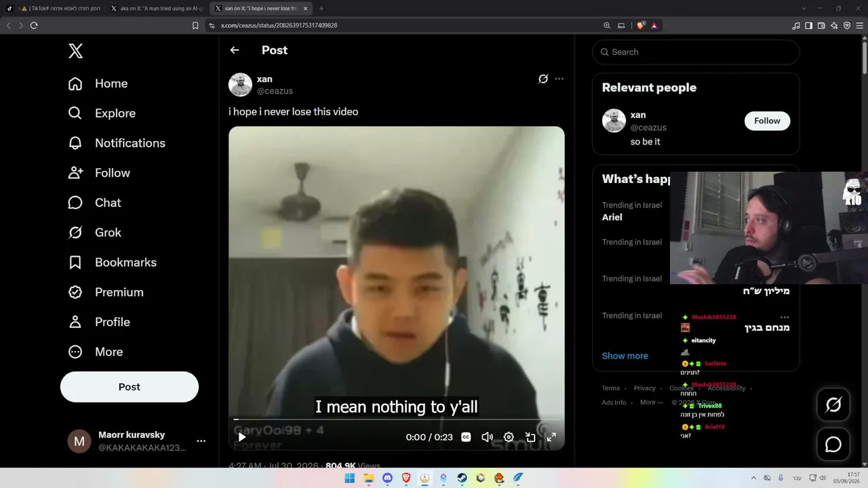Seek on the video progress bar
This screenshot has width=868, height=488.
click(x=397, y=420)
